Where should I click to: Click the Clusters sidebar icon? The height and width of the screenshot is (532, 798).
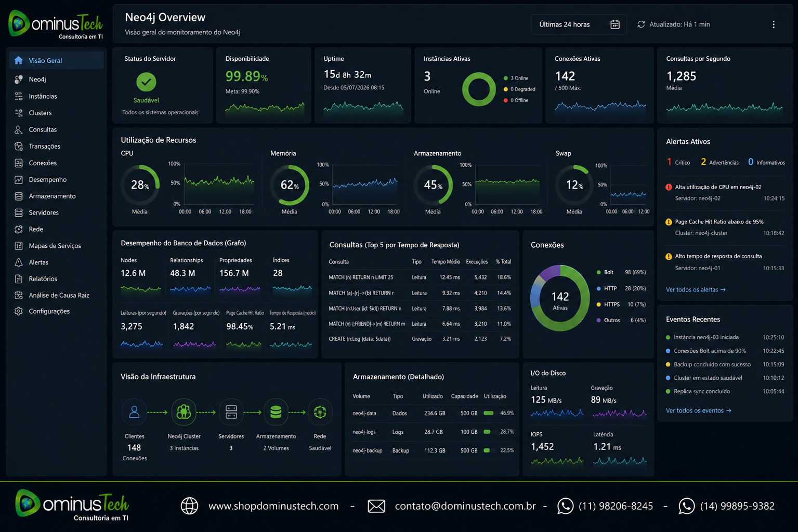coord(19,113)
